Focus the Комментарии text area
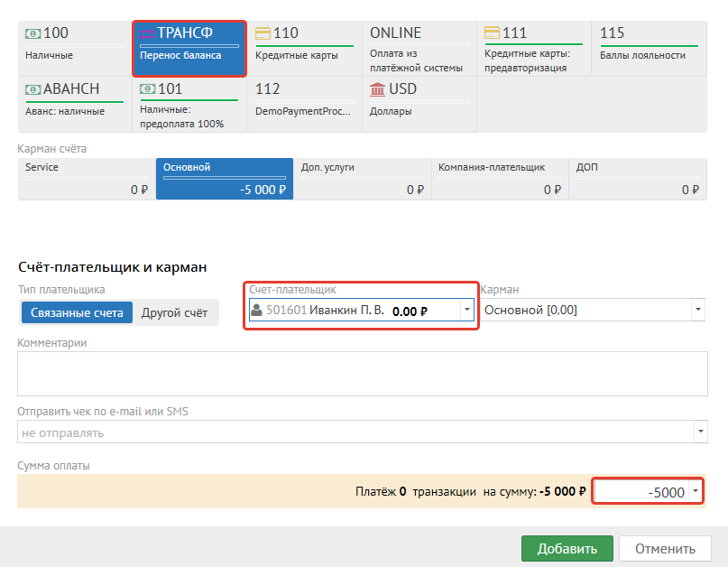This screenshot has width=728, height=567. 363,374
